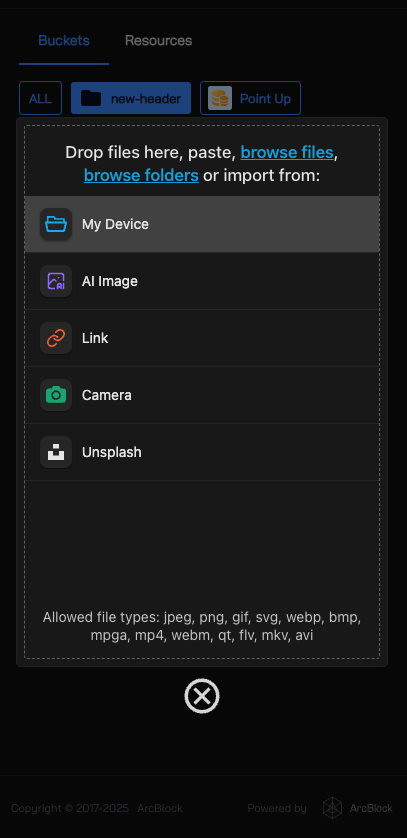Select the ALL bucket filter
Image resolution: width=407 pixels, height=838 pixels.
point(41,98)
